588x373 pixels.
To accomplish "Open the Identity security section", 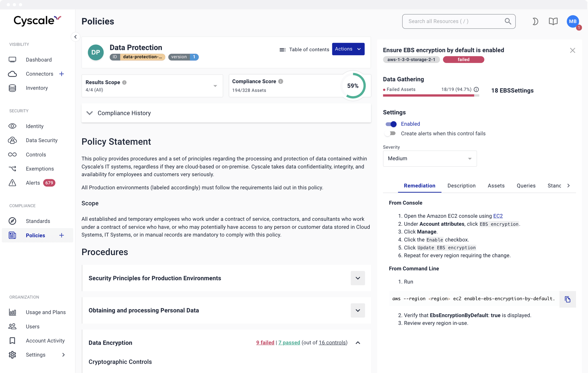I will click(x=35, y=126).
